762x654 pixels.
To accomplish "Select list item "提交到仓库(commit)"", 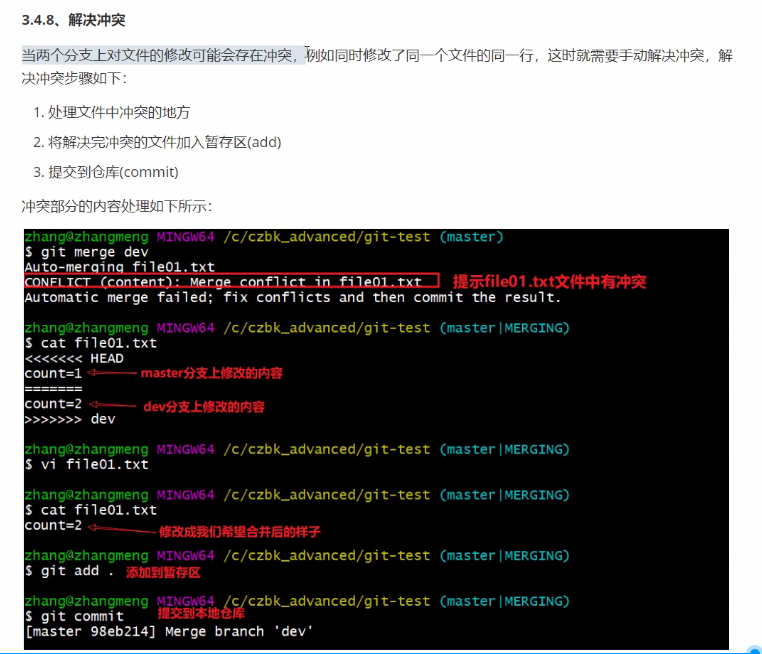I will 113,172.
